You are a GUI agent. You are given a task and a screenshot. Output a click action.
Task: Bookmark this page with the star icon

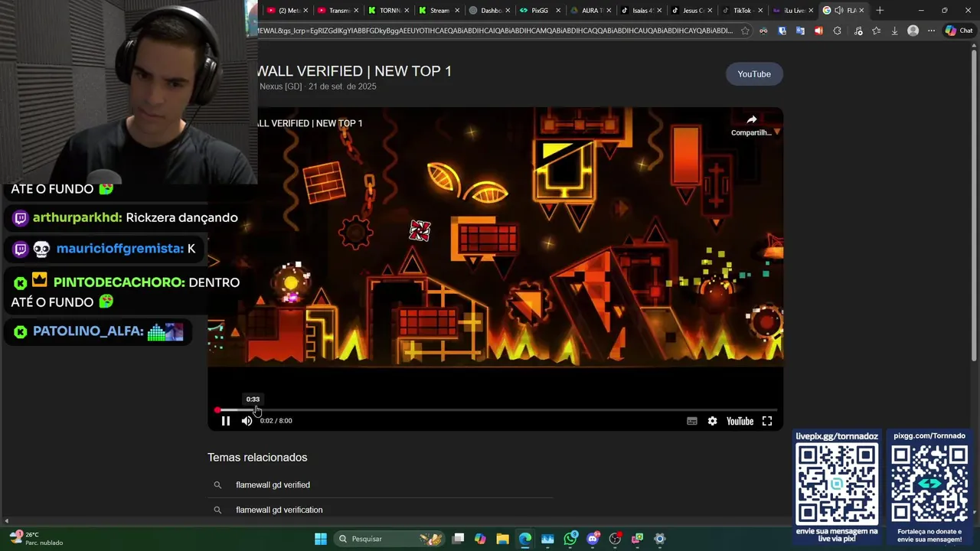click(745, 31)
